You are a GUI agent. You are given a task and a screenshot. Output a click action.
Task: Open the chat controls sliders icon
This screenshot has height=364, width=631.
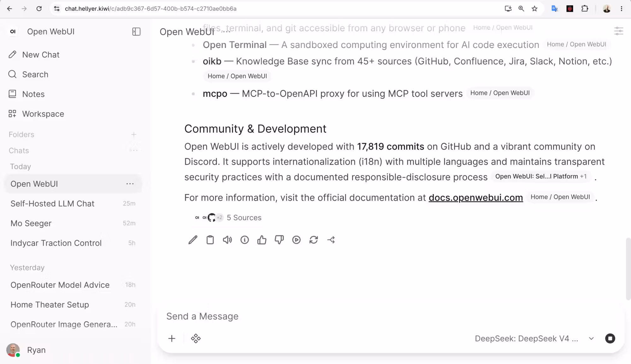(619, 31)
